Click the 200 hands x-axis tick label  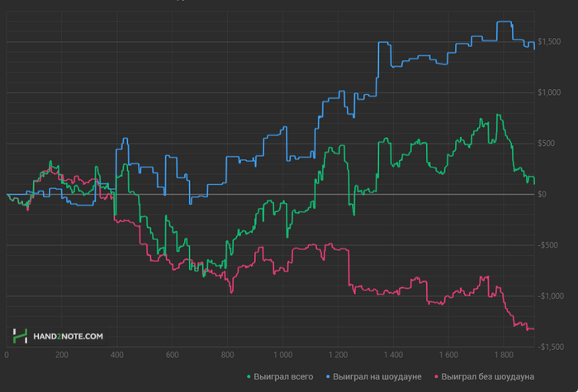(61, 355)
